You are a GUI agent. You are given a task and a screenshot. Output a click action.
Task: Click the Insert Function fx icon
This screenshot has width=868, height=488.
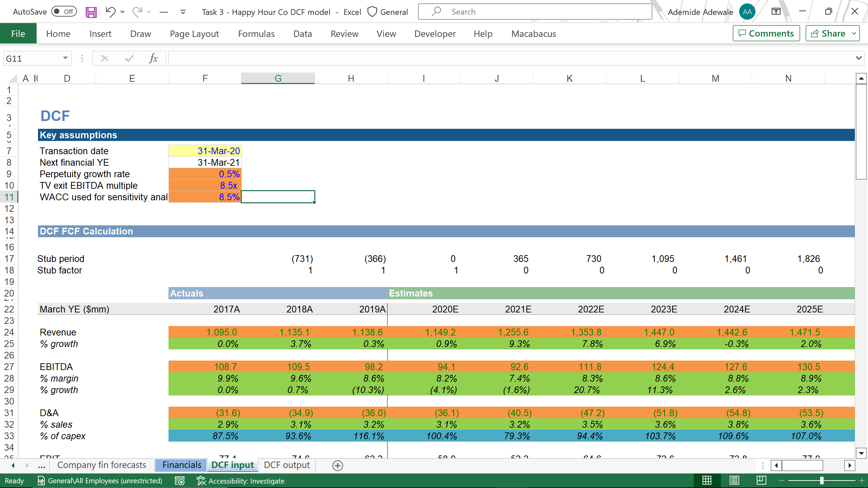[153, 58]
